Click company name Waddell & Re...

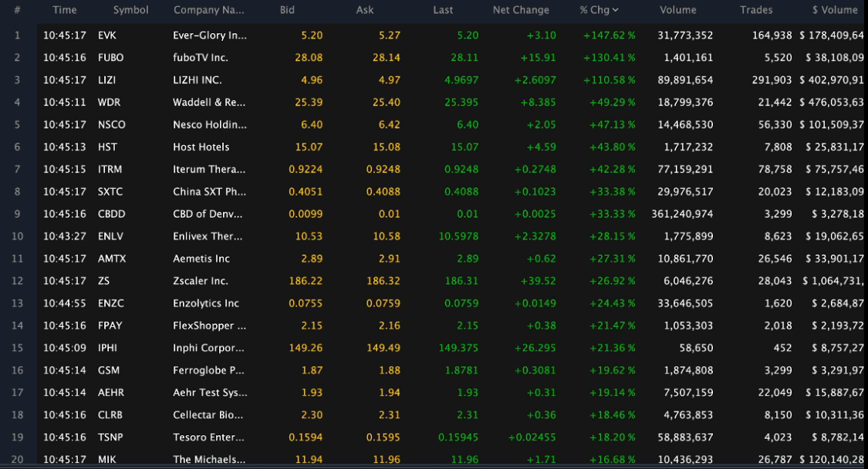point(208,103)
